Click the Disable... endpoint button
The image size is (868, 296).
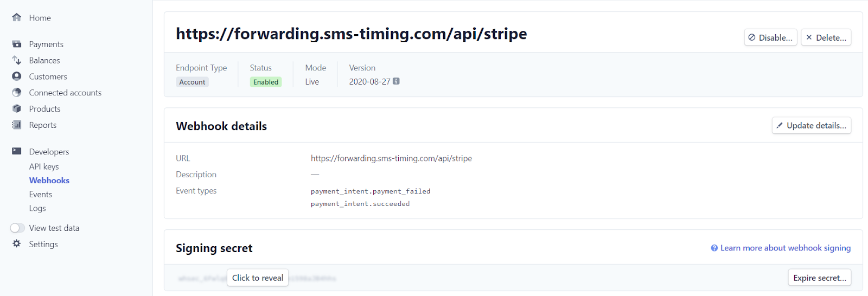(770, 37)
